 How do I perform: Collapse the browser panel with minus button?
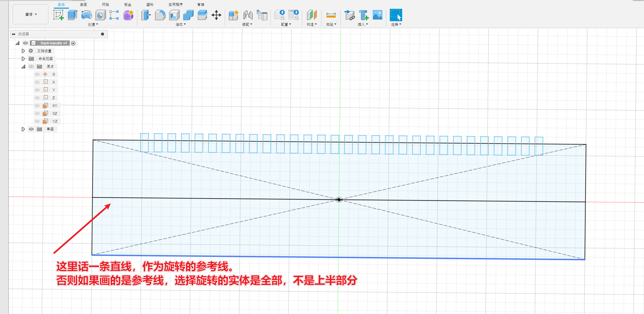[x=102, y=34]
